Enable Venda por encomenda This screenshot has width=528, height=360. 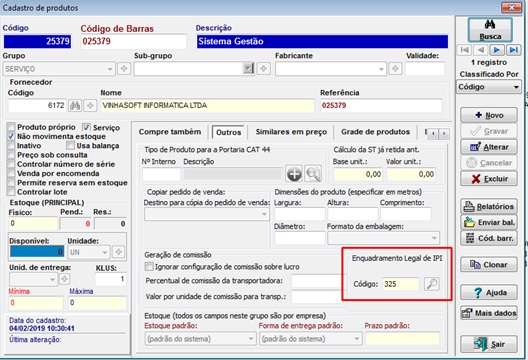click(x=11, y=173)
